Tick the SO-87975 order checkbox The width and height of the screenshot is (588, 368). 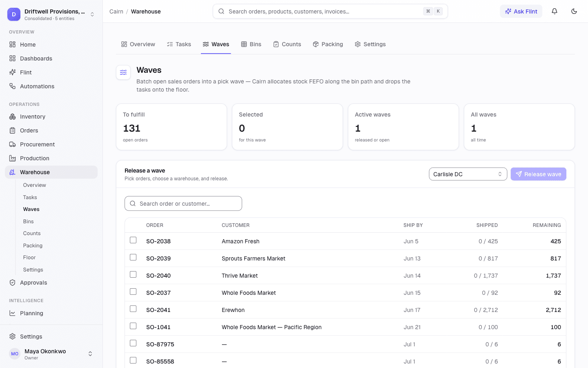point(133,343)
